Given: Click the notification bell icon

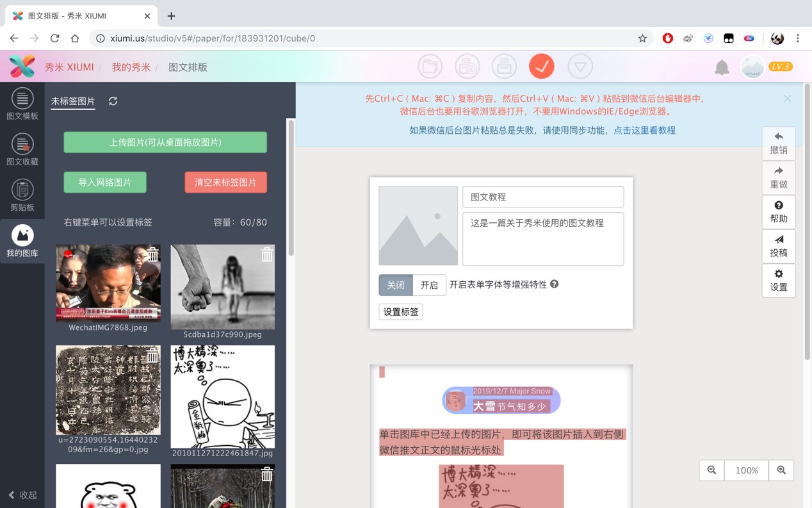Looking at the screenshot, I should (722, 67).
